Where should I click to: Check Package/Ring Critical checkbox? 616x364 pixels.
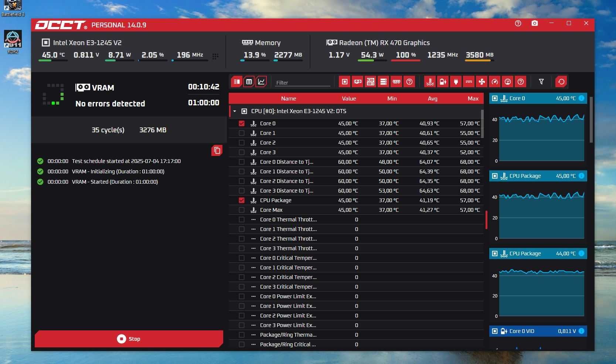(242, 344)
